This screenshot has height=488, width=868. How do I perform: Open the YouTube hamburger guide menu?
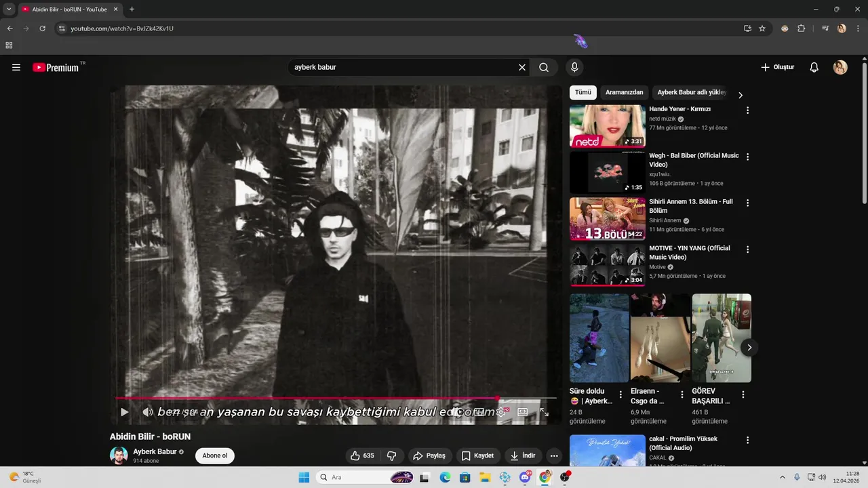[16, 67]
